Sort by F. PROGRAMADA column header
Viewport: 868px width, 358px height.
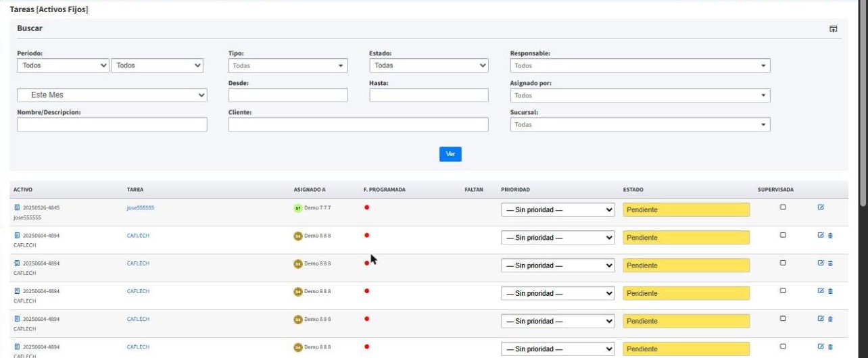[384, 190]
